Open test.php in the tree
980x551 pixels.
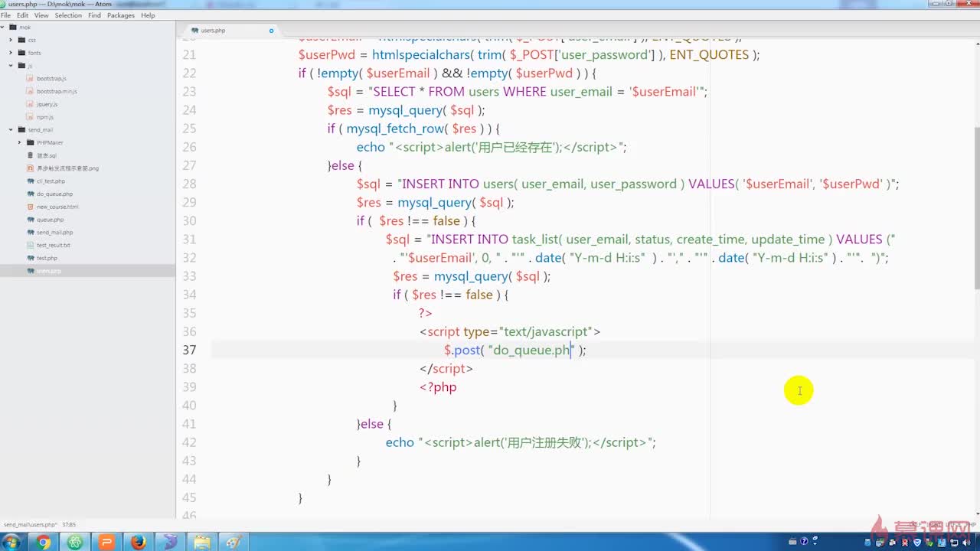click(x=47, y=259)
